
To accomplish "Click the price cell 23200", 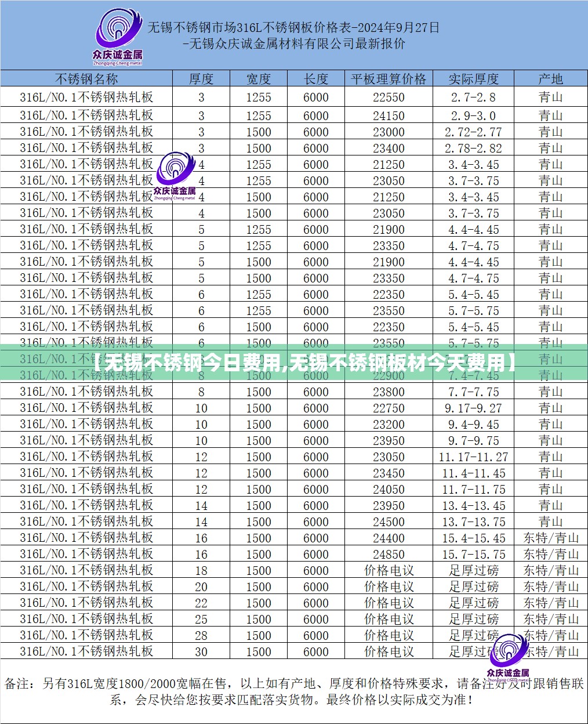I will (x=389, y=424).
